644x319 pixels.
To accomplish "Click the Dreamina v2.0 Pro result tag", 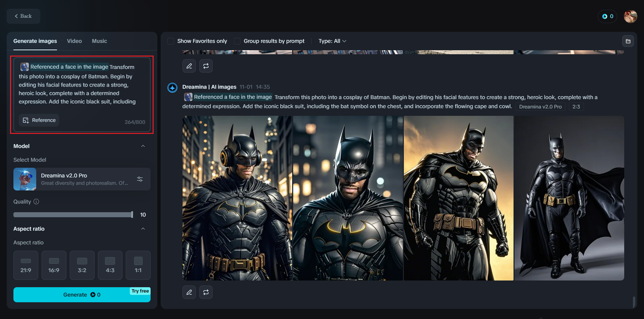I will [x=540, y=107].
